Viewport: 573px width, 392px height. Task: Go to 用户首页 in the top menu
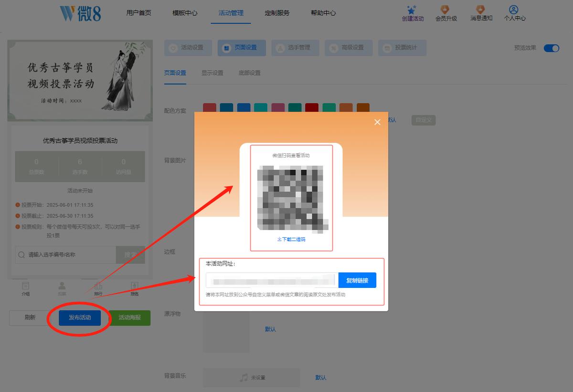(x=138, y=13)
